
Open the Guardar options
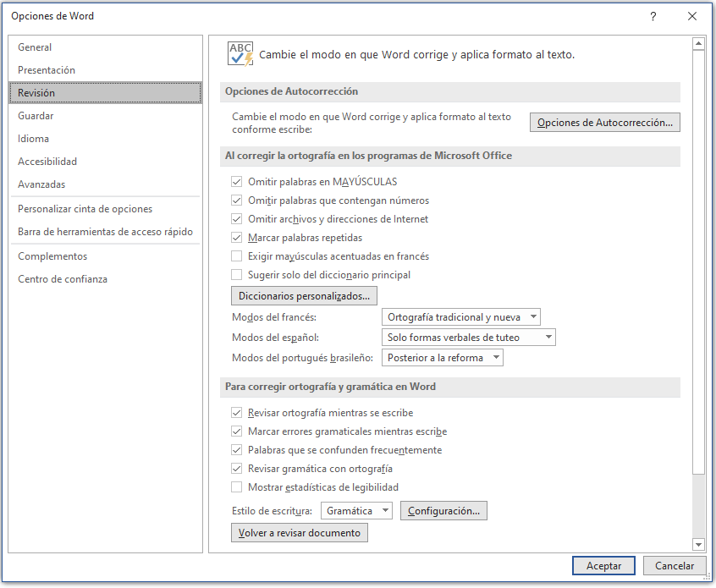tap(105, 116)
